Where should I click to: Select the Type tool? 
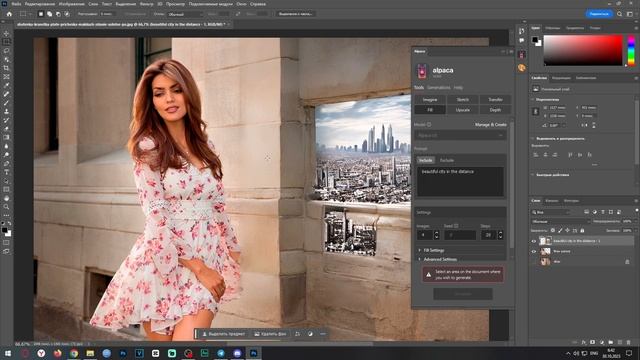click(6, 172)
